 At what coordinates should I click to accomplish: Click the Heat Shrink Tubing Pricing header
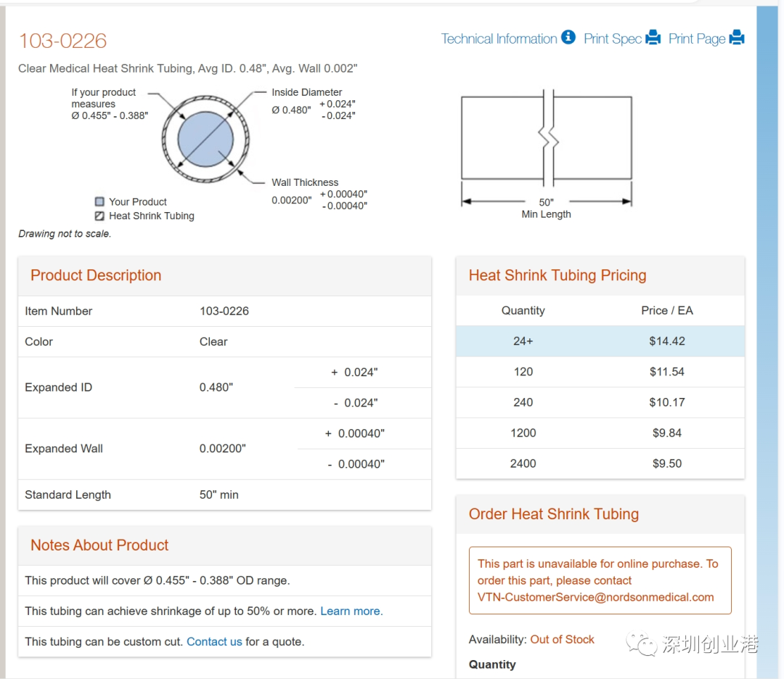point(558,275)
